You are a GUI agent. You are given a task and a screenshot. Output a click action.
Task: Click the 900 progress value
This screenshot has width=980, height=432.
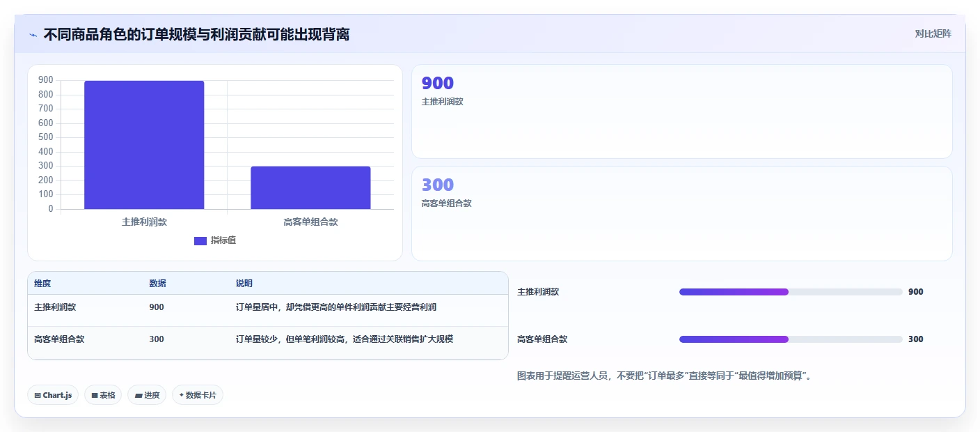point(916,292)
